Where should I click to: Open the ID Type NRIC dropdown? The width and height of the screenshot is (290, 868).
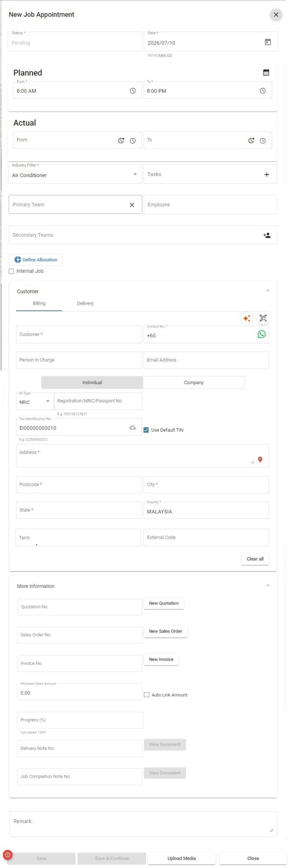coord(35,401)
